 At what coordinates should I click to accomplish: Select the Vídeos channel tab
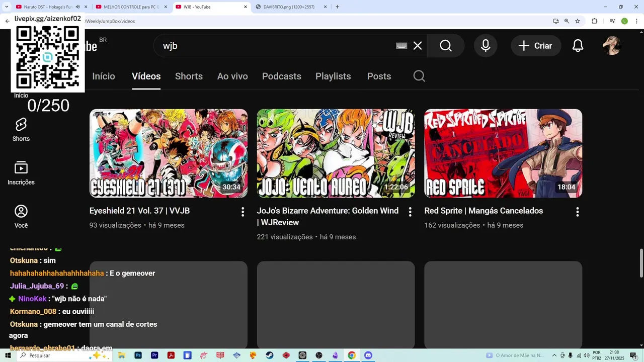click(146, 76)
